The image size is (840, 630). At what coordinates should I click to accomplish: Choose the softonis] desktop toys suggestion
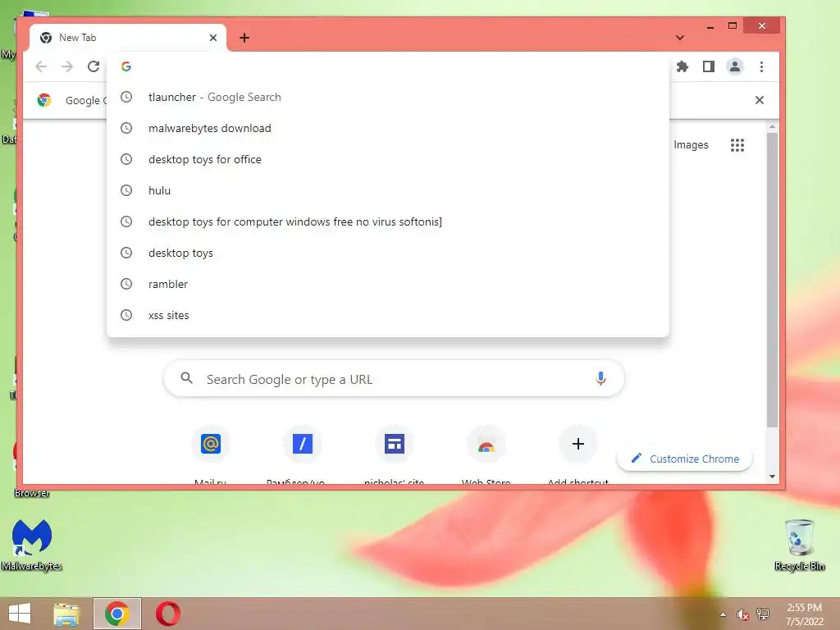[x=388, y=221]
